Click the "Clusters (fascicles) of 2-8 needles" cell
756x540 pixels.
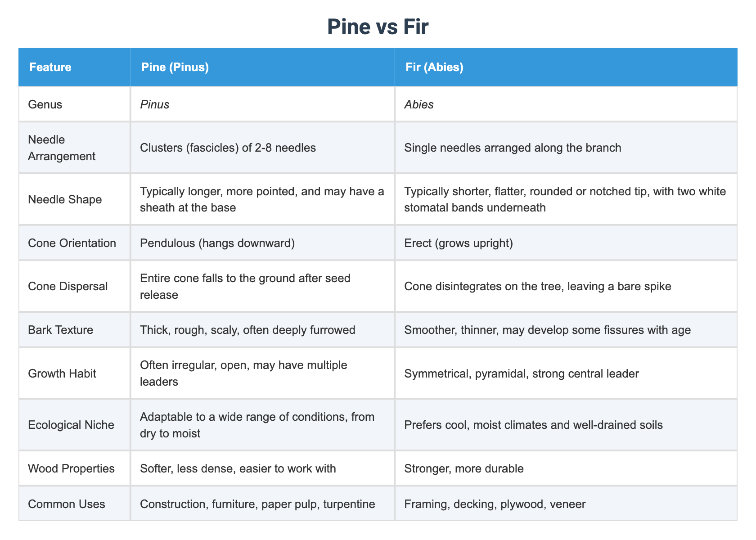pyautogui.click(x=228, y=148)
